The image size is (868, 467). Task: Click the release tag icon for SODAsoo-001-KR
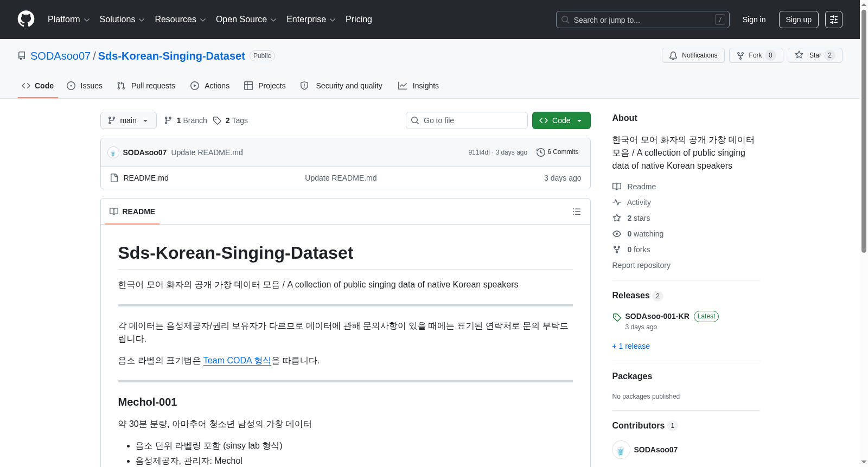[x=617, y=317]
